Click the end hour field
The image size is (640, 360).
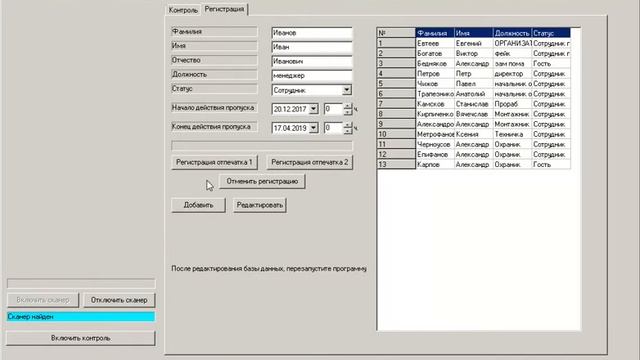(333, 128)
